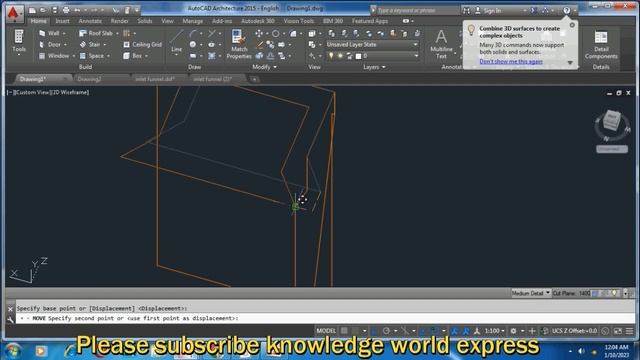
Task: Click the MOVE command line input
Action: [325, 318]
